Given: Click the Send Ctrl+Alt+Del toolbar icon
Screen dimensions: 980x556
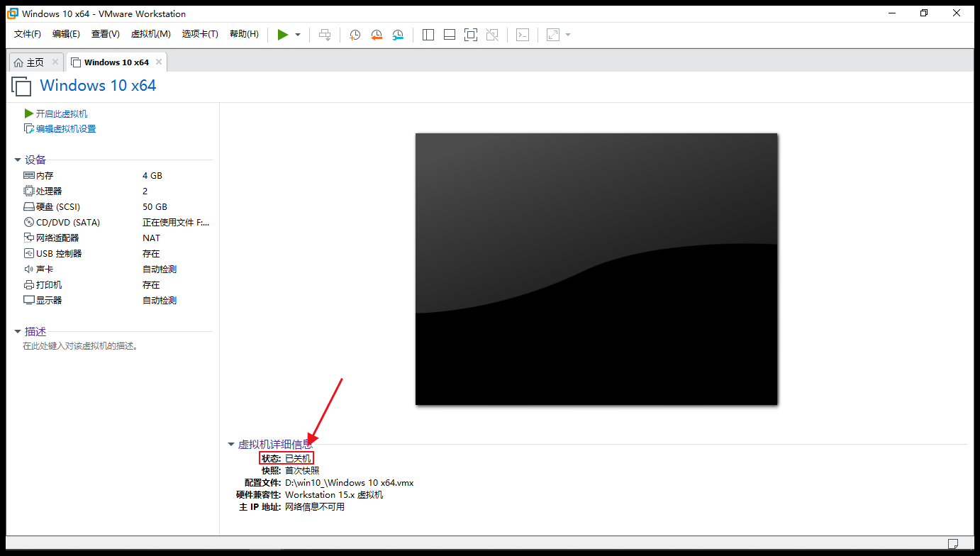Looking at the screenshot, I should pyautogui.click(x=325, y=35).
